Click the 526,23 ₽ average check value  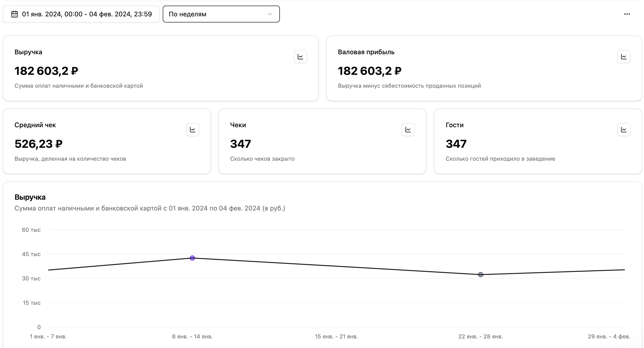pos(38,144)
